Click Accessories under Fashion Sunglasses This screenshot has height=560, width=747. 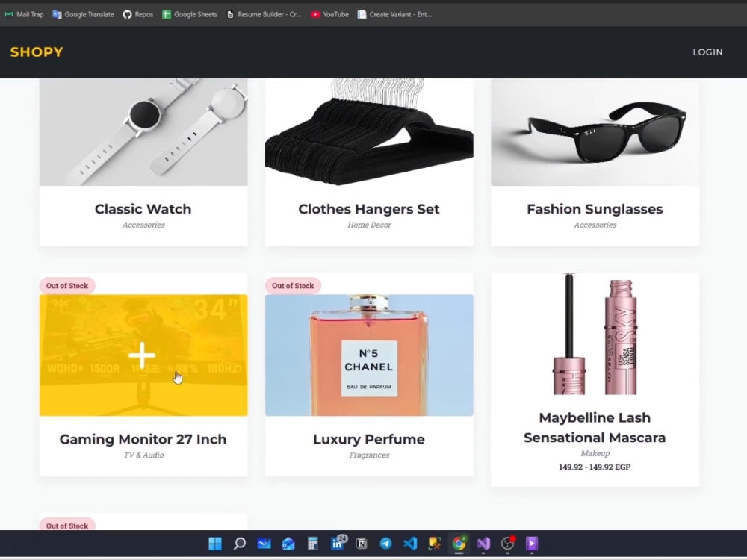click(595, 225)
